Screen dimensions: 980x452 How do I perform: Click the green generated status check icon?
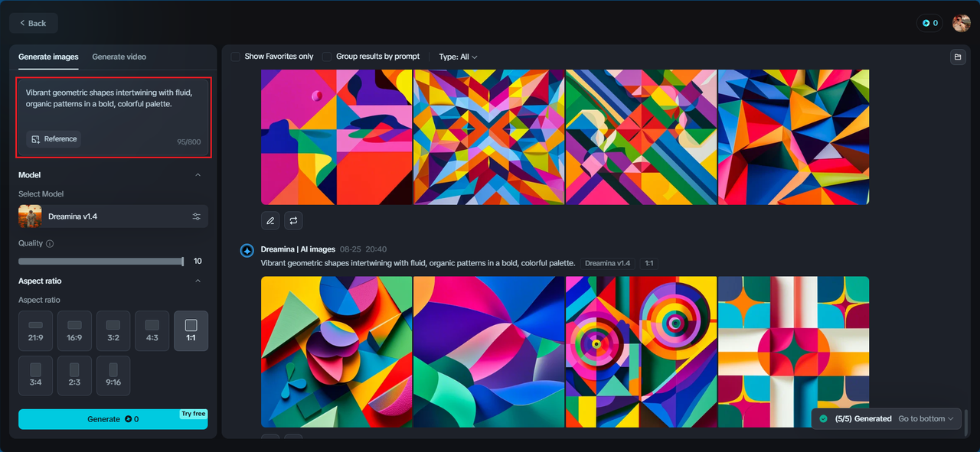[823, 419]
